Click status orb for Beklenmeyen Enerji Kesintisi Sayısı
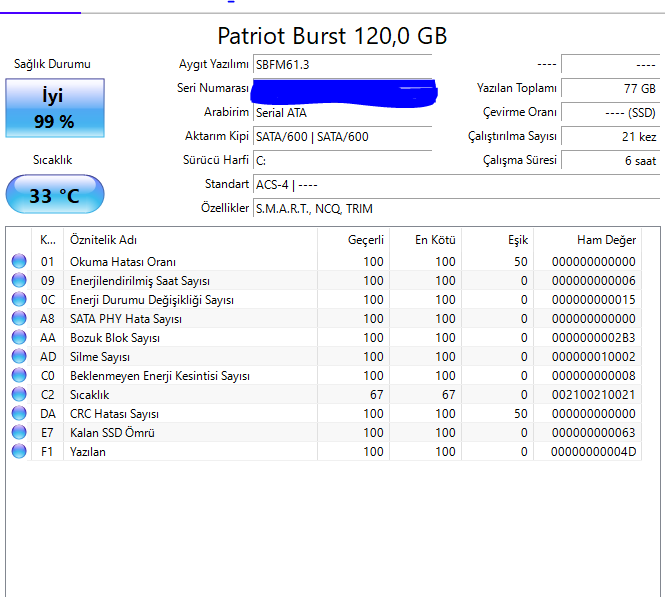The image size is (665, 597). coord(19,375)
